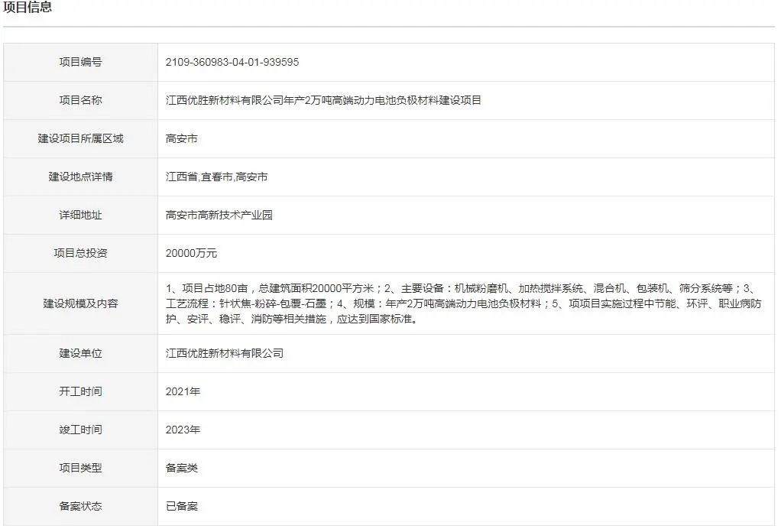The height and width of the screenshot is (532, 781).
Task: Click the 备案类 project type value
Action: [181, 468]
